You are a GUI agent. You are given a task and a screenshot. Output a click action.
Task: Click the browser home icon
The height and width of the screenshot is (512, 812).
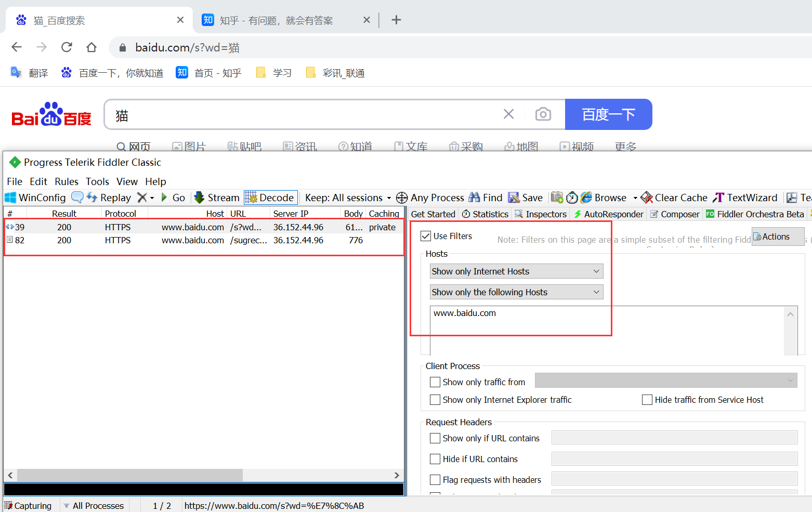(91, 47)
